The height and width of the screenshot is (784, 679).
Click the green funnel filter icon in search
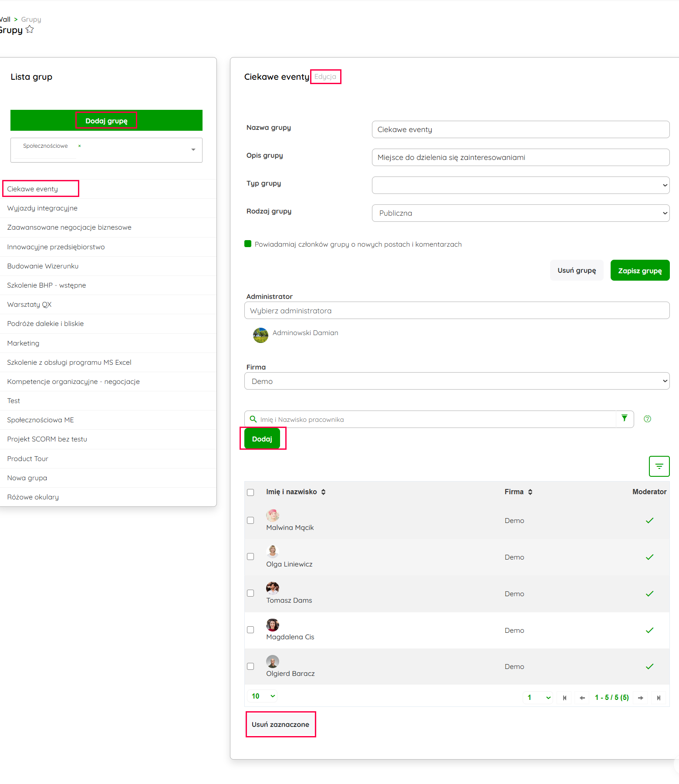(625, 419)
